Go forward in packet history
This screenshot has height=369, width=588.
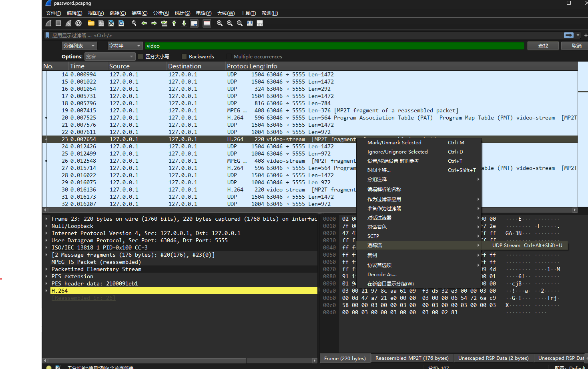click(x=154, y=23)
